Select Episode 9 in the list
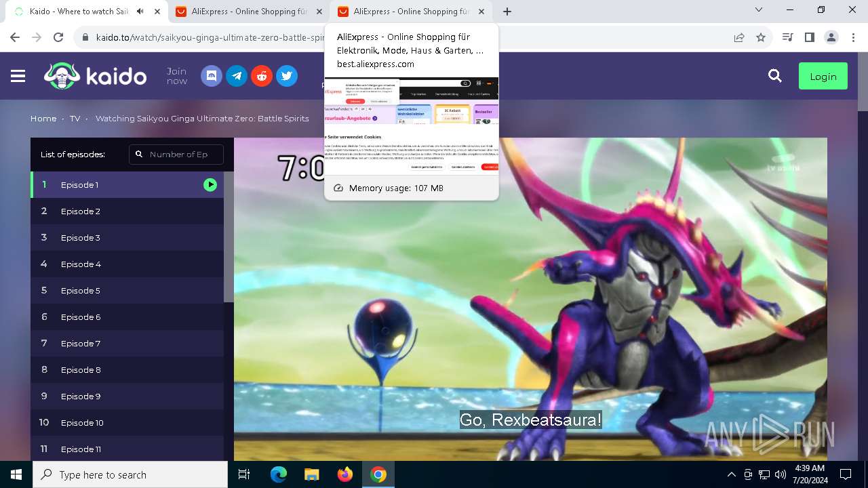868x488 pixels. coord(127,396)
